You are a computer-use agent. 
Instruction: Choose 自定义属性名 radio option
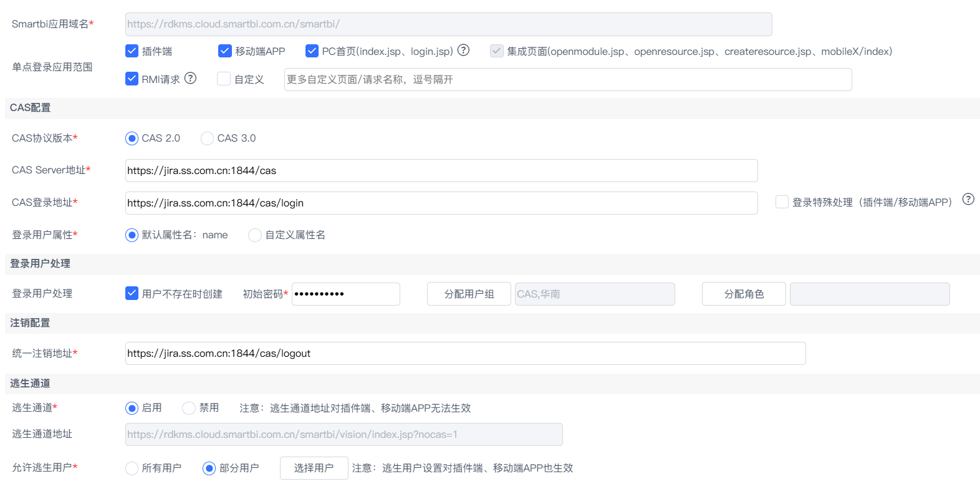click(x=254, y=235)
